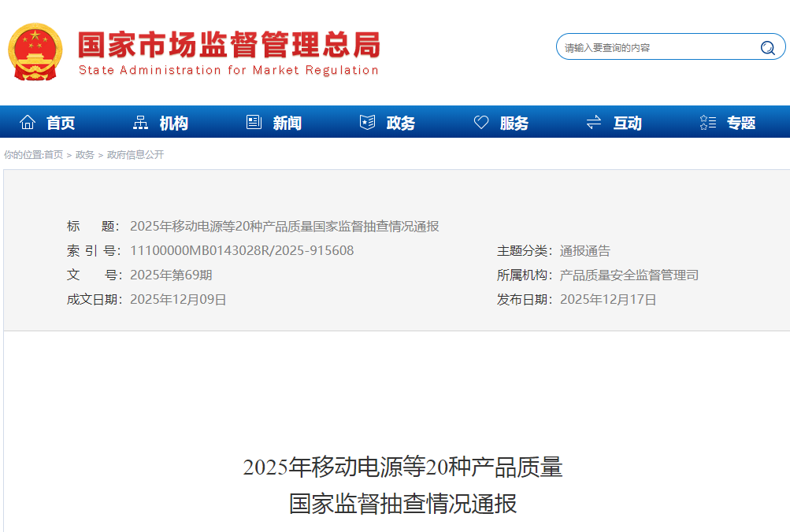Click the newspaper icon beside 新闻
790x532 pixels.
(254, 122)
